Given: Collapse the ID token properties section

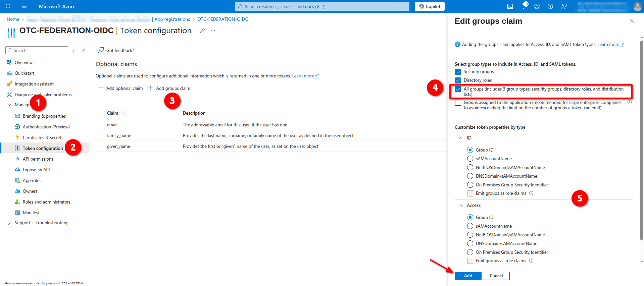Looking at the screenshot, I should tap(461, 138).
